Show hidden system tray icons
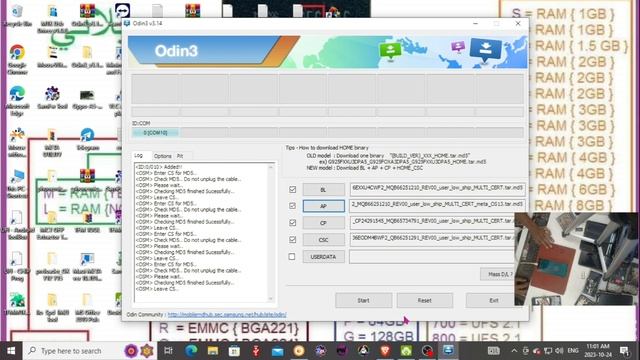Screen dimensions: 640x360 click(x=514, y=351)
